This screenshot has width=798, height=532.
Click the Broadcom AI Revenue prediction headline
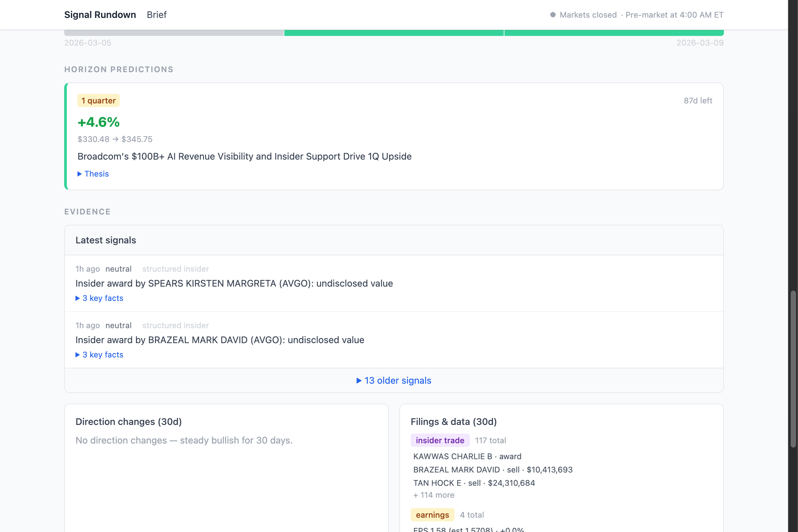pyautogui.click(x=244, y=156)
